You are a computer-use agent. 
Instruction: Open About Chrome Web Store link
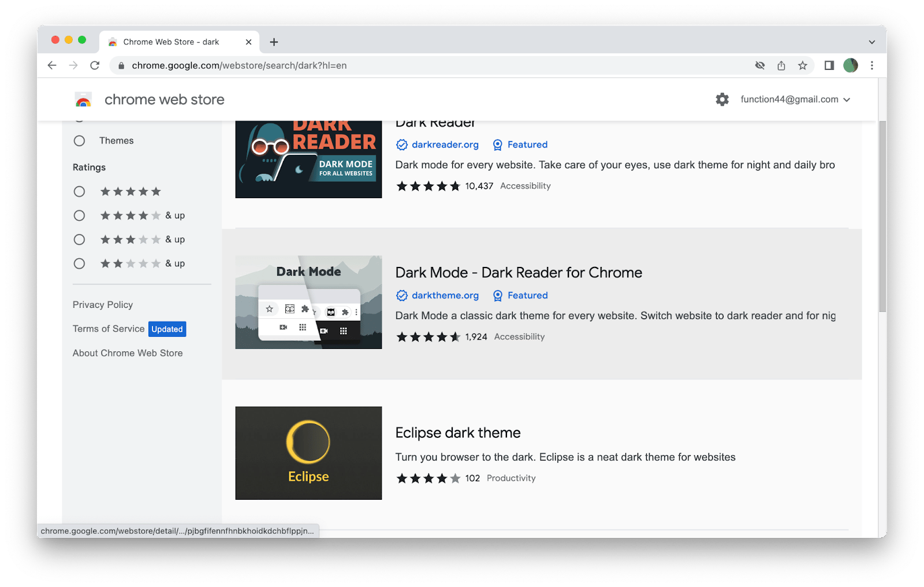(x=128, y=353)
